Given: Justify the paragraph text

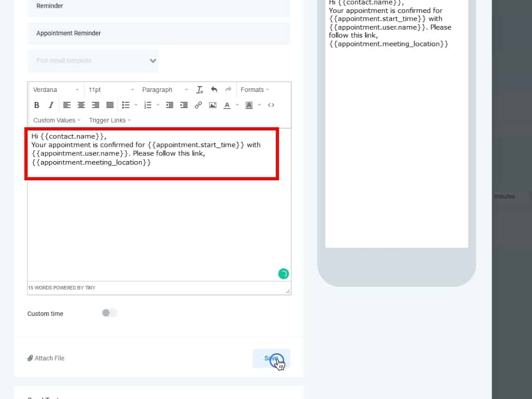Looking at the screenshot, I should (110, 105).
